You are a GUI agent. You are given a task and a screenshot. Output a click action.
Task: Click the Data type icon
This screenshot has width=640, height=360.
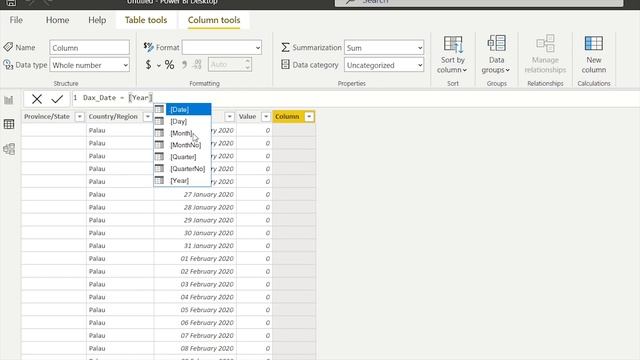pyautogui.click(x=8, y=64)
